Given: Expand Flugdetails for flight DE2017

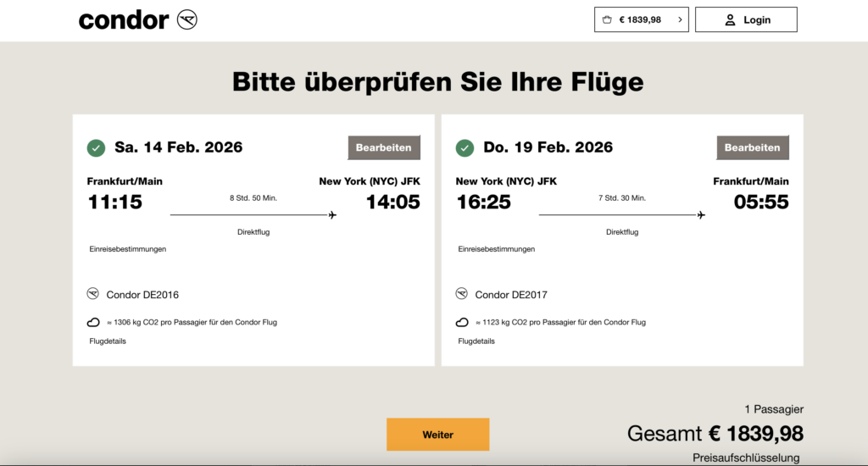Looking at the screenshot, I should coord(476,341).
